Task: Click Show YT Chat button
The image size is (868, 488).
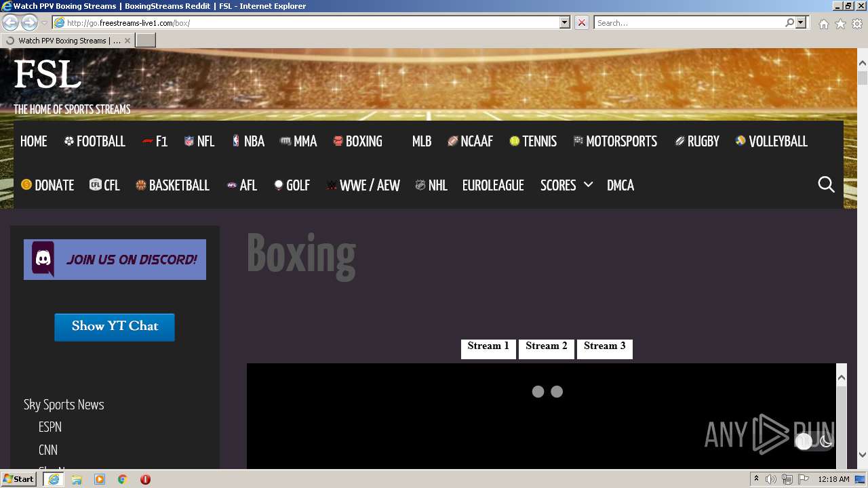Action: tap(115, 327)
